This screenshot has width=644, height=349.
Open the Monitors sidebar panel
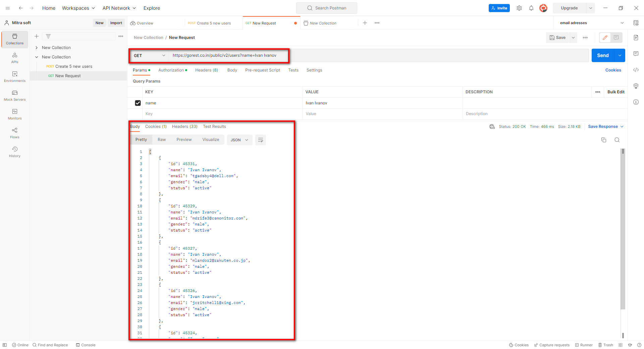(15, 114)
